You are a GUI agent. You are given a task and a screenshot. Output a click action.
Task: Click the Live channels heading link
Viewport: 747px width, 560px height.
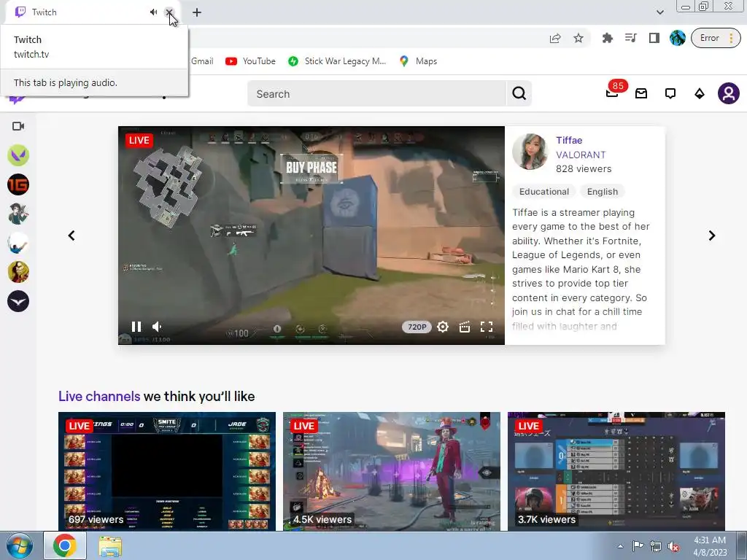coord(99,396)
